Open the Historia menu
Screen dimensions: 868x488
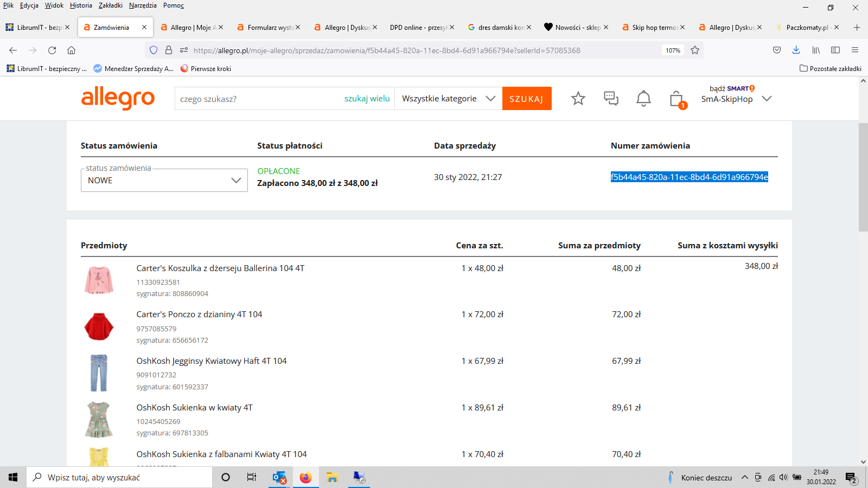pos(81,5)
